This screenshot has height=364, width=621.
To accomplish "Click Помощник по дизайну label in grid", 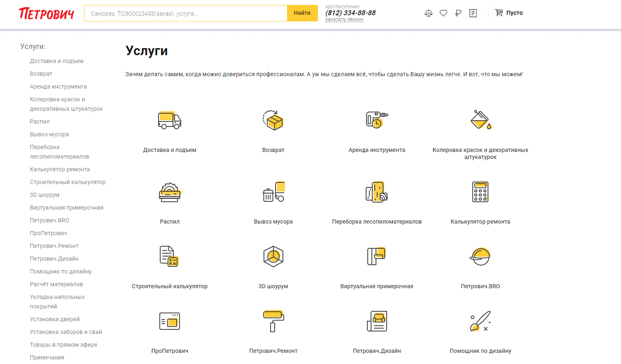I will click(x=480, y=351).
